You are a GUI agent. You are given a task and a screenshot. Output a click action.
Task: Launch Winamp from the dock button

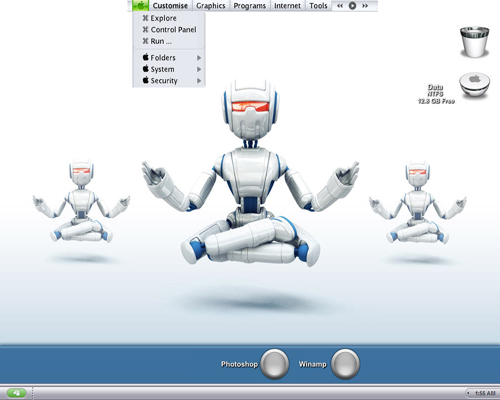point(346,364)
